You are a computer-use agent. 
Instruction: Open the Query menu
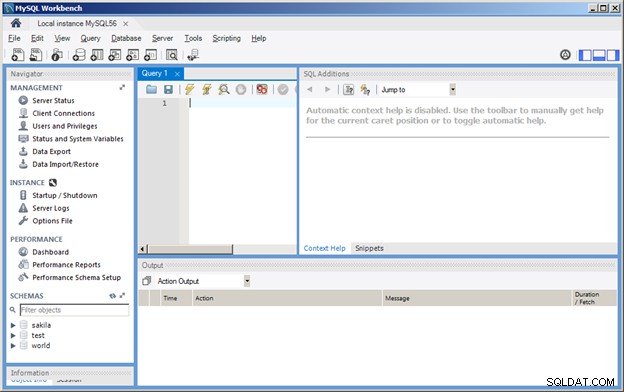(90, 38)
